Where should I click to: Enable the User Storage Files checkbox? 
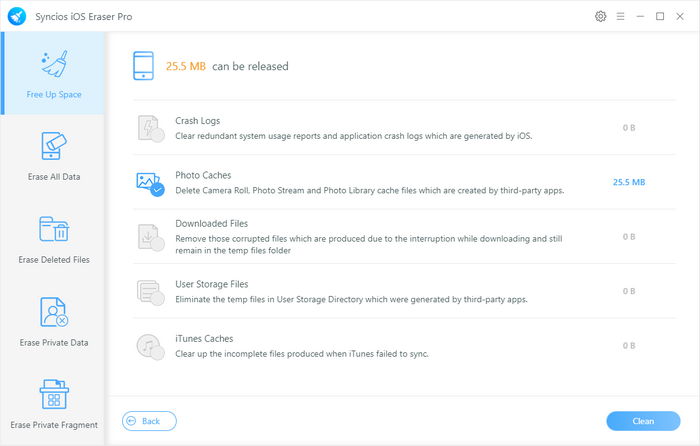tap(158, 299)
